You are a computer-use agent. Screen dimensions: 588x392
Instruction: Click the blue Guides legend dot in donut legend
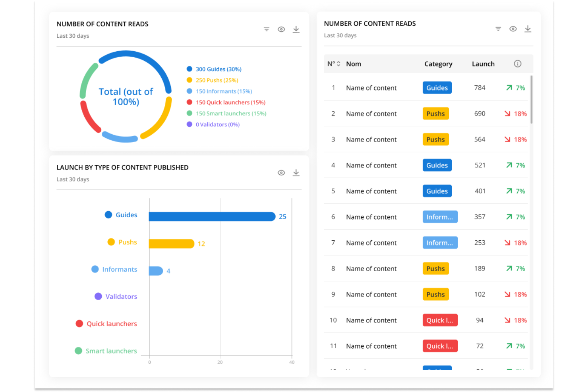point(190,69)
